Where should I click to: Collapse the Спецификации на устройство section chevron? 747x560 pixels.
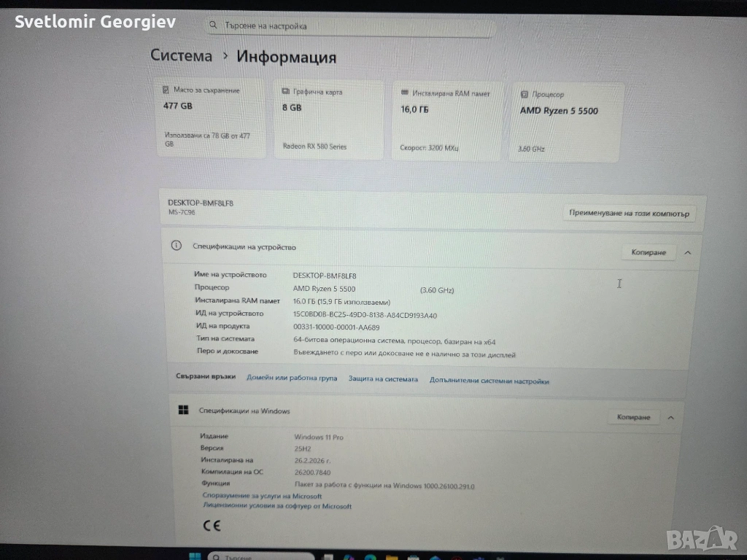point(687,253)
